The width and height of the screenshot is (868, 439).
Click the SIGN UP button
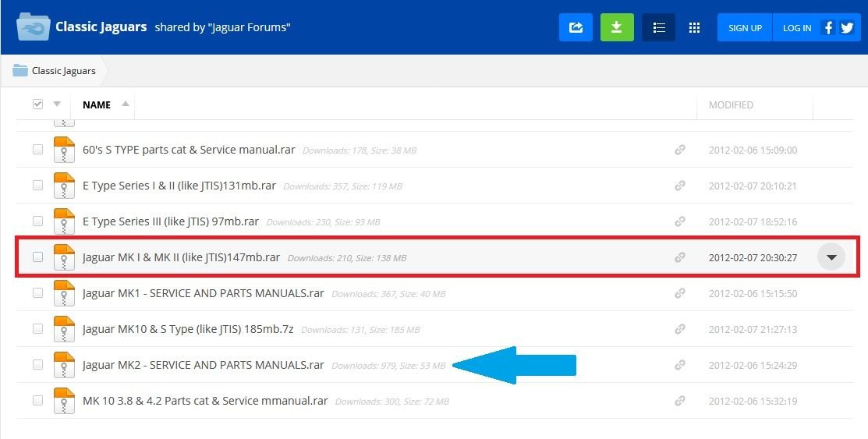pyautogui.click(x=745, y=27)
